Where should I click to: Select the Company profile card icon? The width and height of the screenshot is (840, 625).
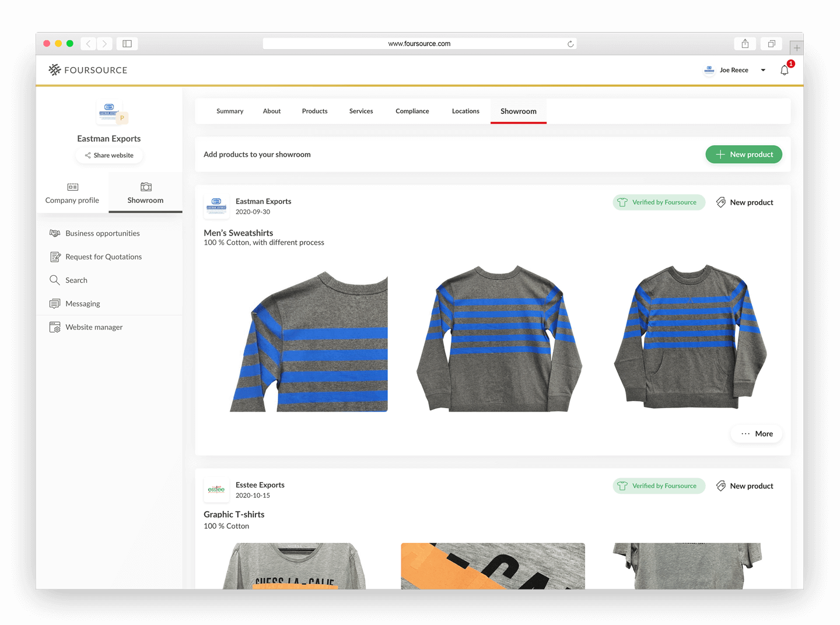coord(72,187)
